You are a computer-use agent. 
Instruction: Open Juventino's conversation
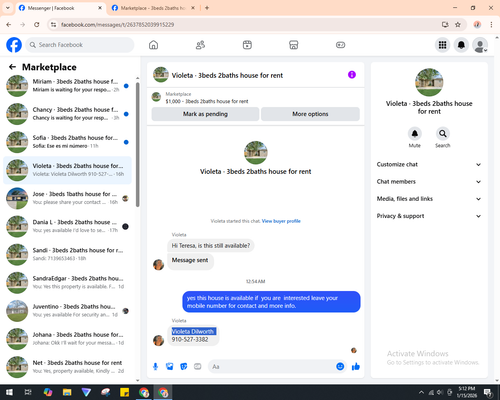(68, 311)
